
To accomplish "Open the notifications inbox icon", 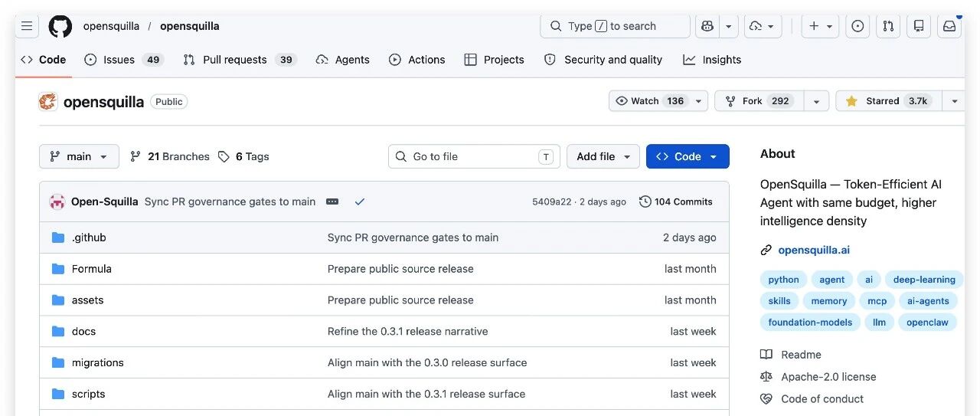I will pyautogui.click(x=949, y=26).
